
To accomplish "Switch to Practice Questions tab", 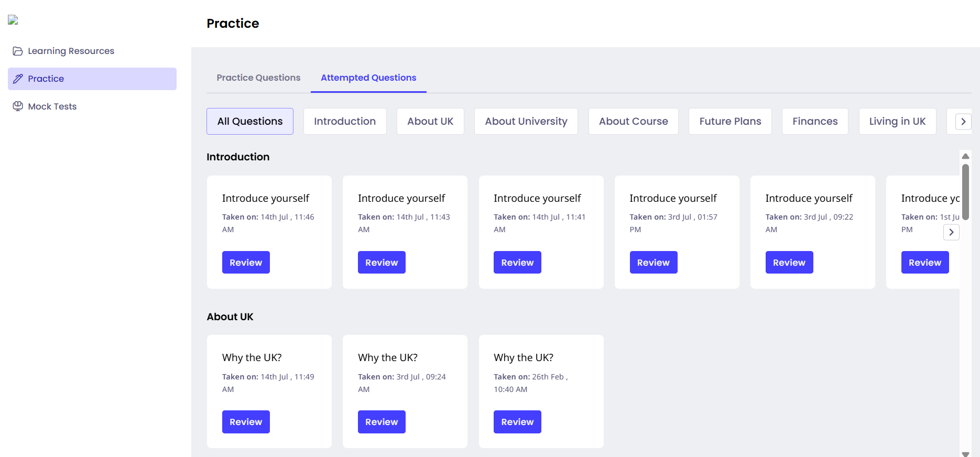I will 258,78.
